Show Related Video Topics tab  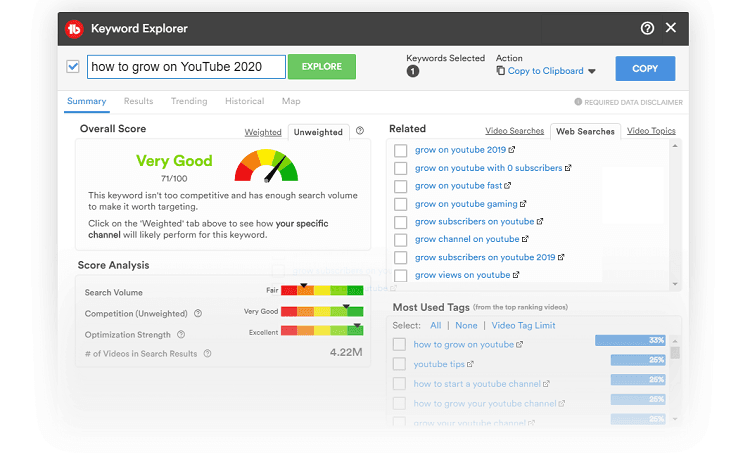(x=651, y=131)
